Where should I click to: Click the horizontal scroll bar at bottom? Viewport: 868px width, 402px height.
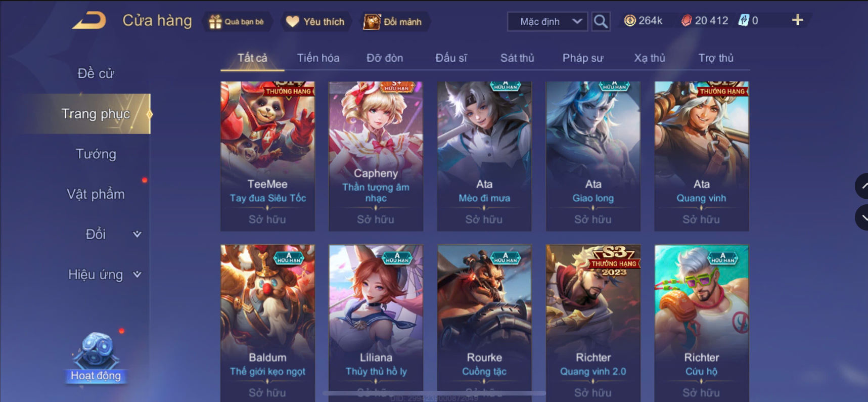point(434,393)
